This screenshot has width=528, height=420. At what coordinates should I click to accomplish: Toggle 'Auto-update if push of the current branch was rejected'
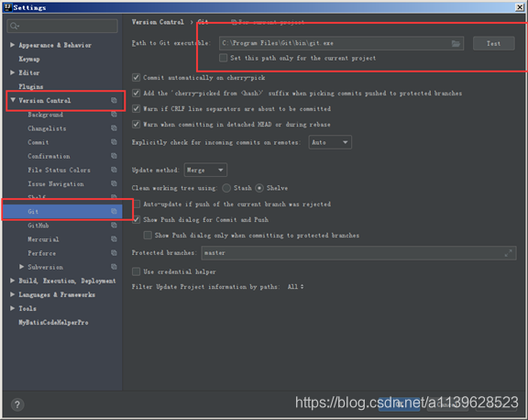137,204
